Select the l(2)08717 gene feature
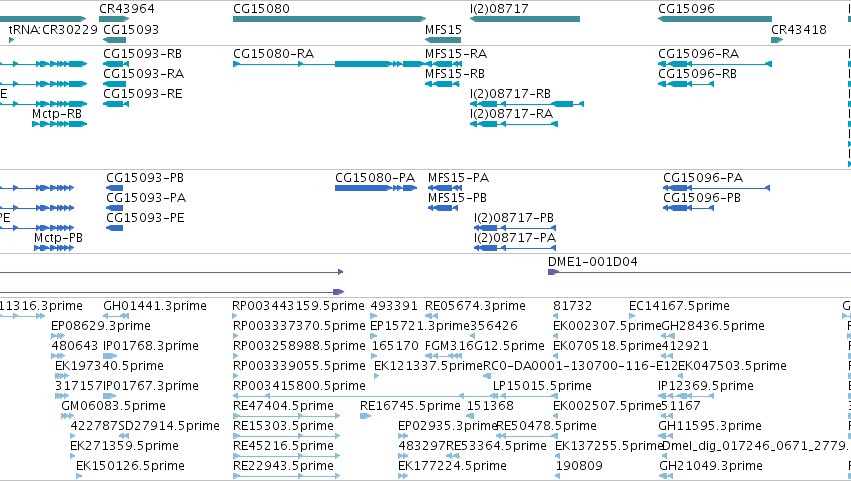The height and width of the screenshot is (481, 851). tap(525, 19)
